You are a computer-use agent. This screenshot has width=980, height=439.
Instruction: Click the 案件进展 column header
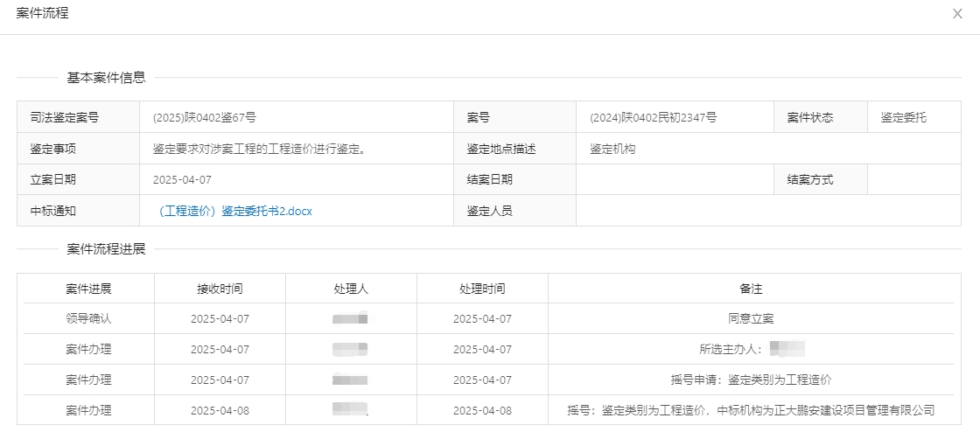88,289
